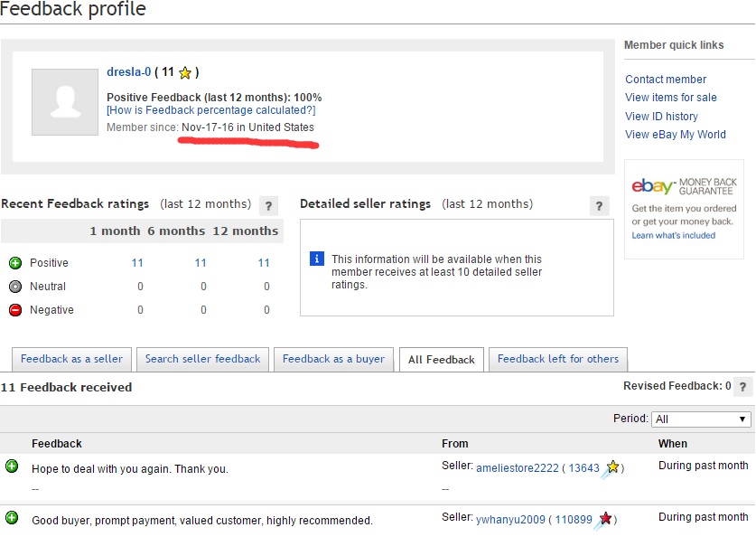The height and width of the screenshot is (537, 756).
Task: Click Learn what's included link
Action: pyautogui.click(x=673, y=236)
